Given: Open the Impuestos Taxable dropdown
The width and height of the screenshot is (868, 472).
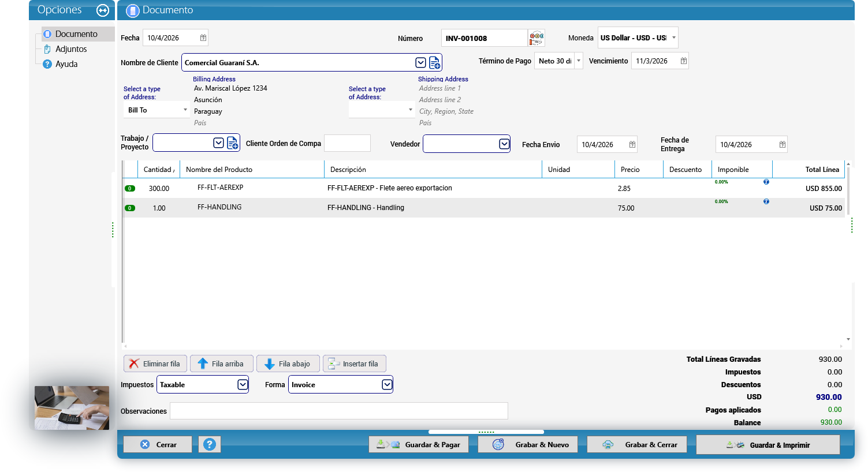Looking at the screenshot, I should pyautogui.click(x=243, y=384).
